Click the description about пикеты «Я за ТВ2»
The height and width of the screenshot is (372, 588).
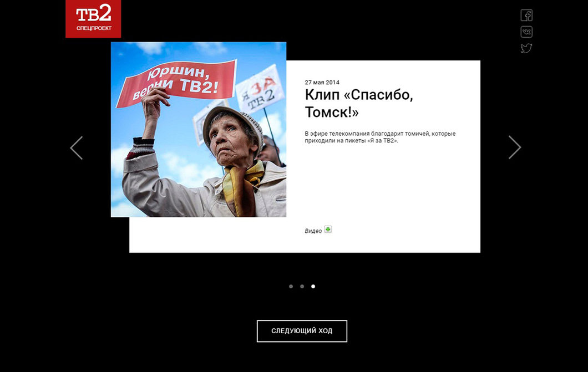[x=380, y=137]
